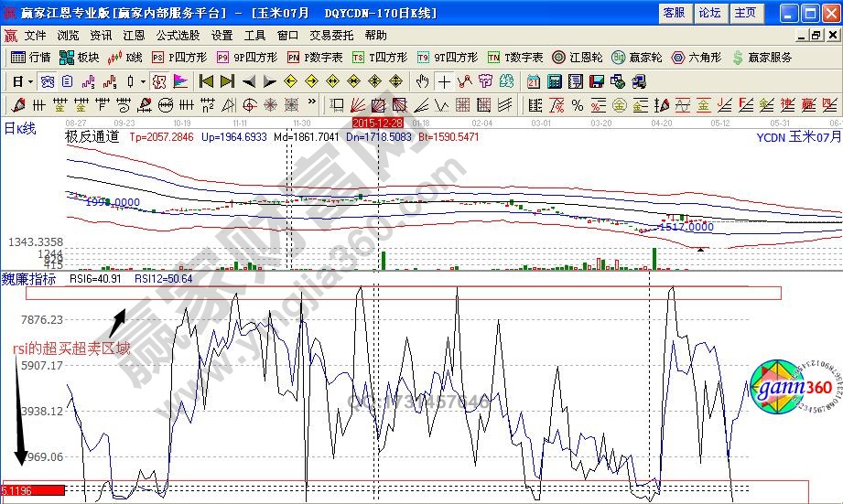The height and width of the screenshot is (504, 843).
Task: Toggle the hand pan tool
Action: pos(422,81)
